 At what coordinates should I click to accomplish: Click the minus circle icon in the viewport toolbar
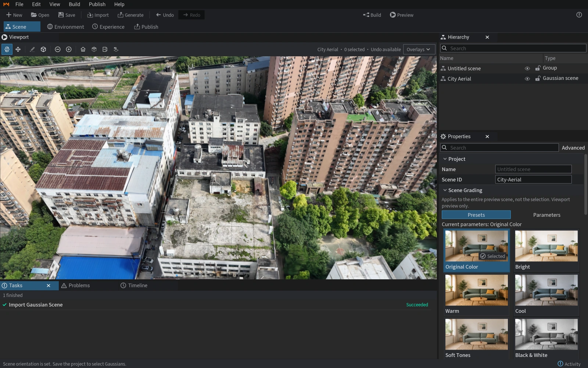click(58, 49)
